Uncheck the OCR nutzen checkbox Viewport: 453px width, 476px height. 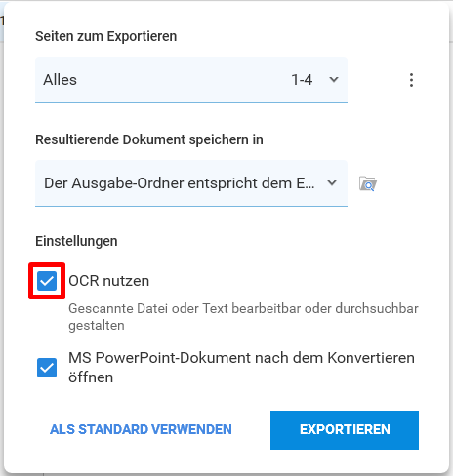click(47, 281)
